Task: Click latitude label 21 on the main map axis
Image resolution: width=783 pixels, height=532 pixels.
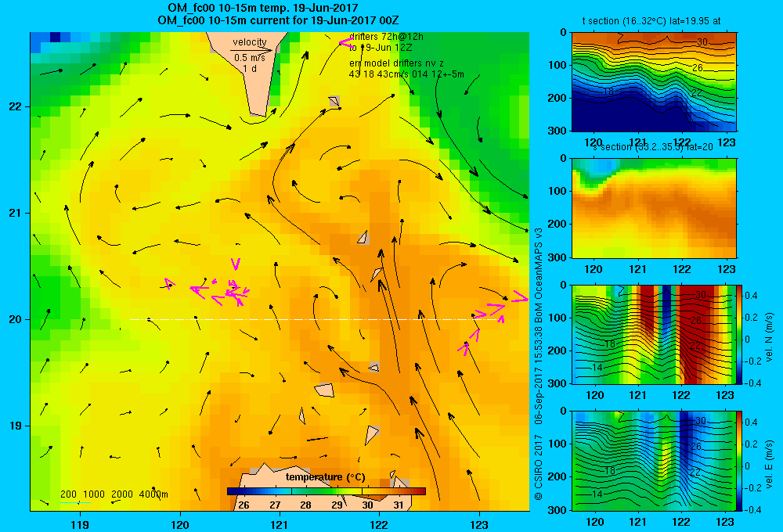Action: tap(15, 213)
